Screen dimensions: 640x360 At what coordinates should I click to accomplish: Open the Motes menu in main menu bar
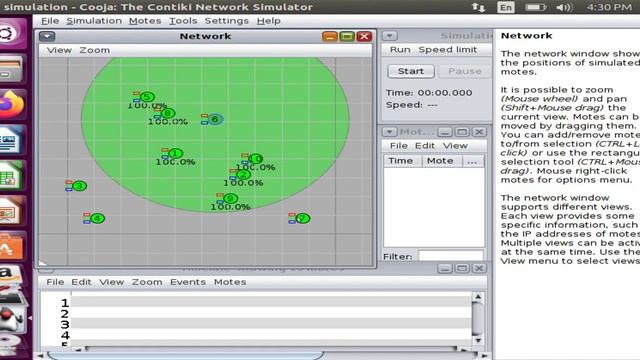(145, 21)
